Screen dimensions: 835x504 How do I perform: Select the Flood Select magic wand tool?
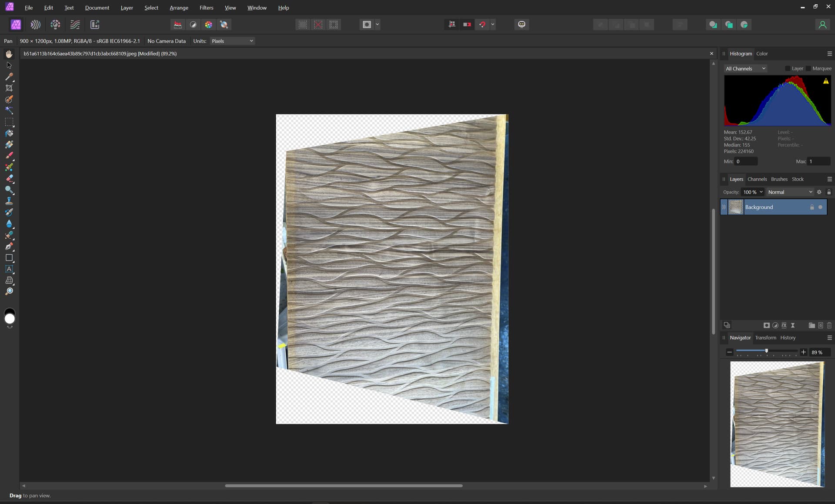click(x=9, y=110)
